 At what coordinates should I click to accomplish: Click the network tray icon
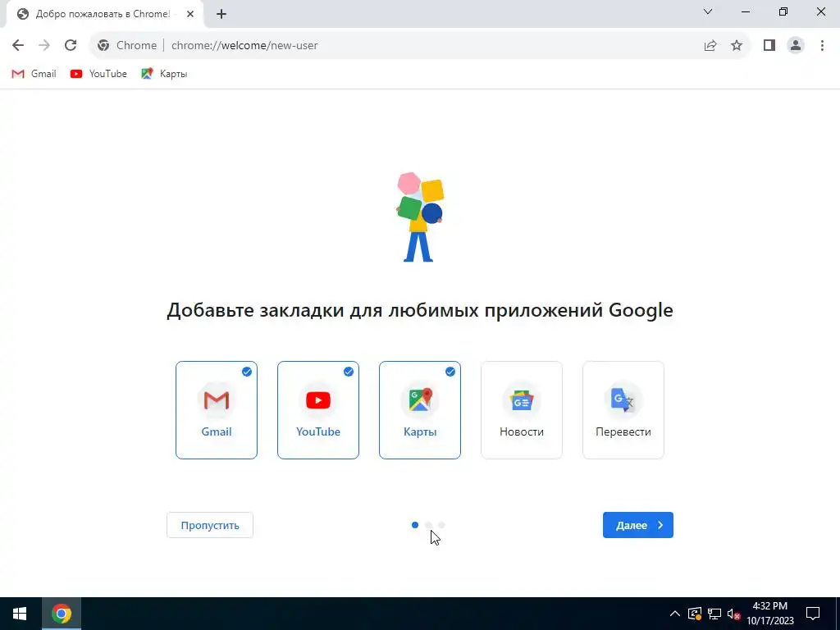tap(714, 614)
